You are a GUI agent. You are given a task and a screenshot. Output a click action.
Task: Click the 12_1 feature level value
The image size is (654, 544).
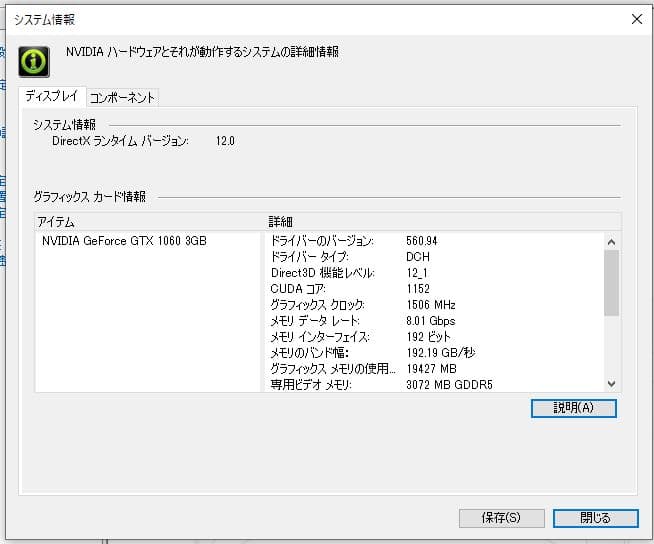click(x=417, y=273)
